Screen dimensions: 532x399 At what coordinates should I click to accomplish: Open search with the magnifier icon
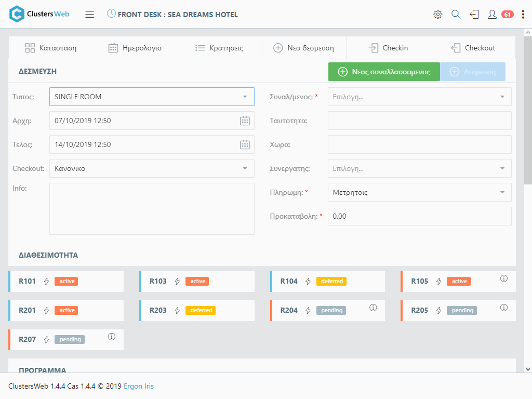(456, 15)
